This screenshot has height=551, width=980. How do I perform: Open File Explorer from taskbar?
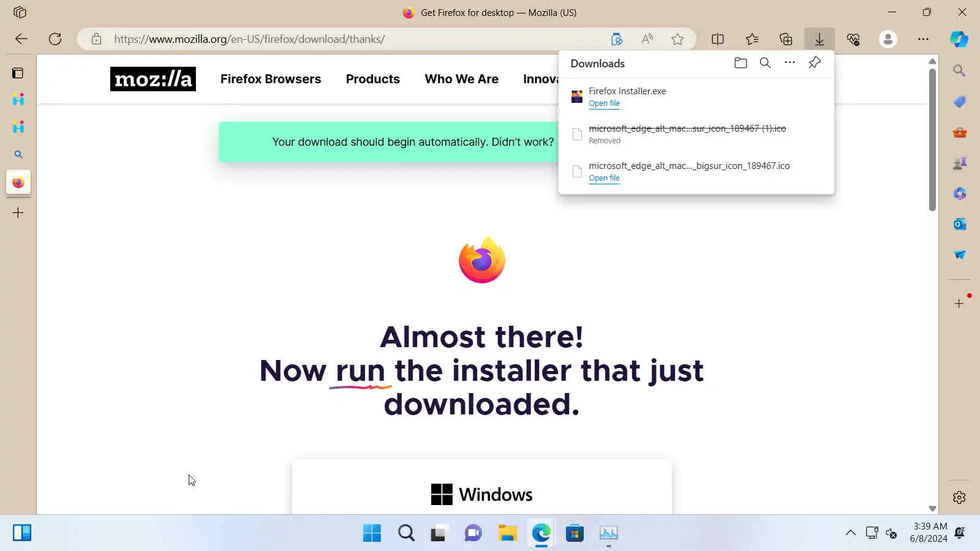[507, 533]
